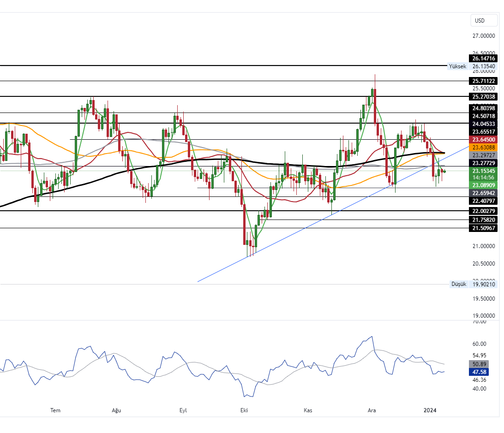Select the 26.14716 price level label
The image size is (504, 433).
(483, 59)
